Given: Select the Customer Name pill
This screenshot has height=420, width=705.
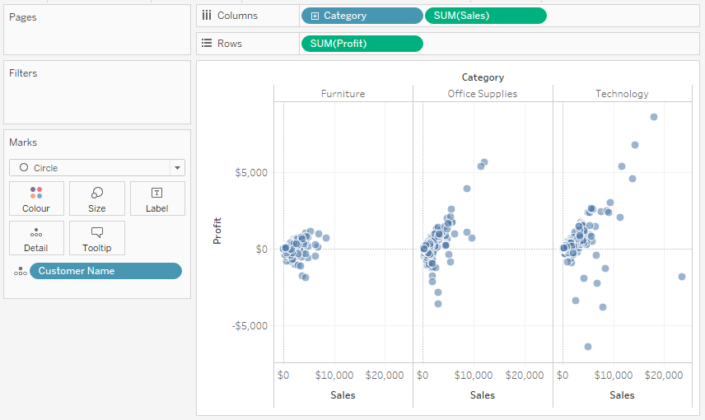Looking at the screenshot, I should coord(106,271).
